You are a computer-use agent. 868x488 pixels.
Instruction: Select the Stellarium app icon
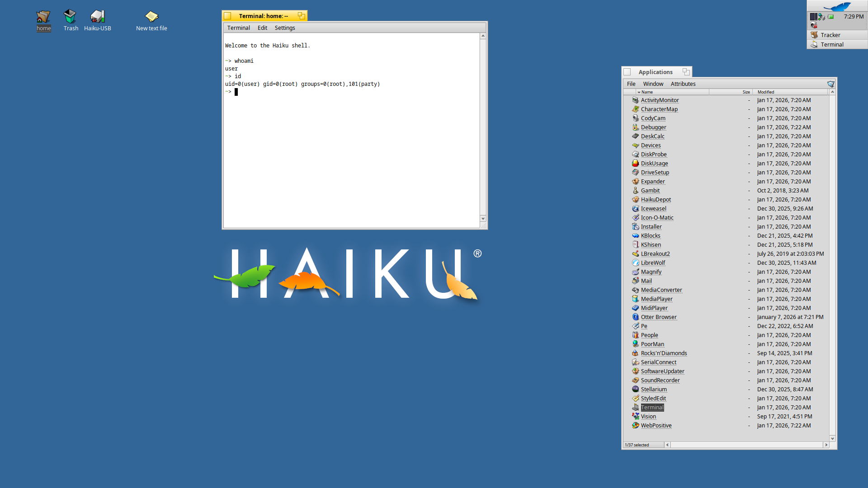click(635, 389)
